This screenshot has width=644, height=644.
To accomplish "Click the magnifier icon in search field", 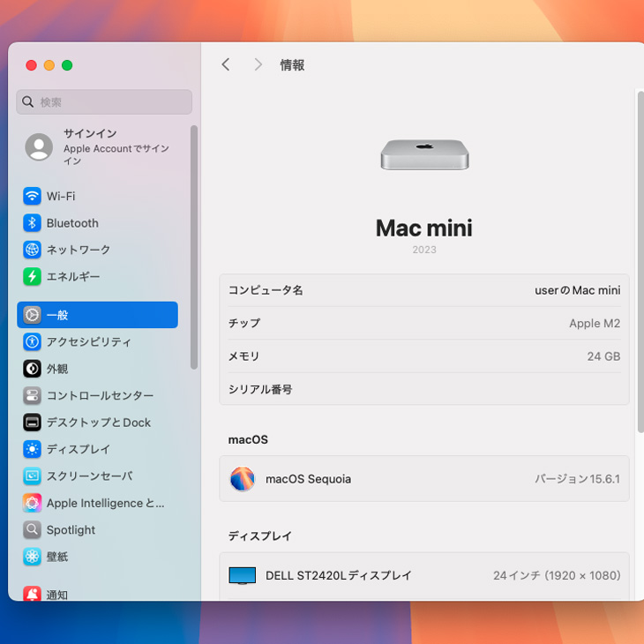I will tap(28, 101).
